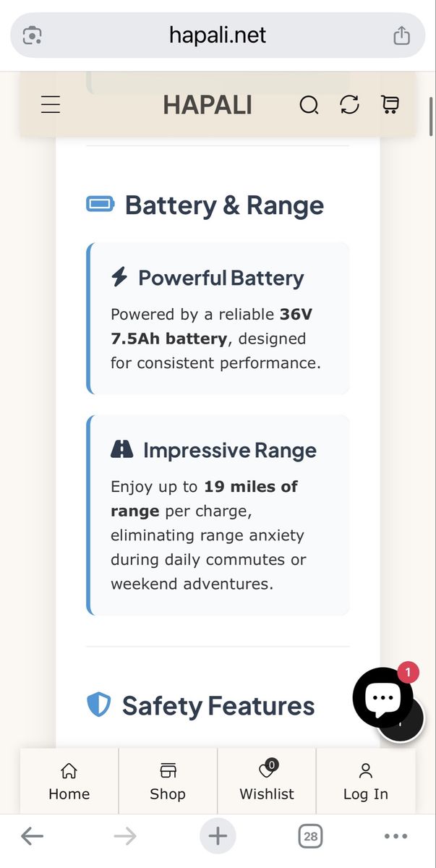
Task: Tap the hapali.net address field
Action: tap(218, 35)
